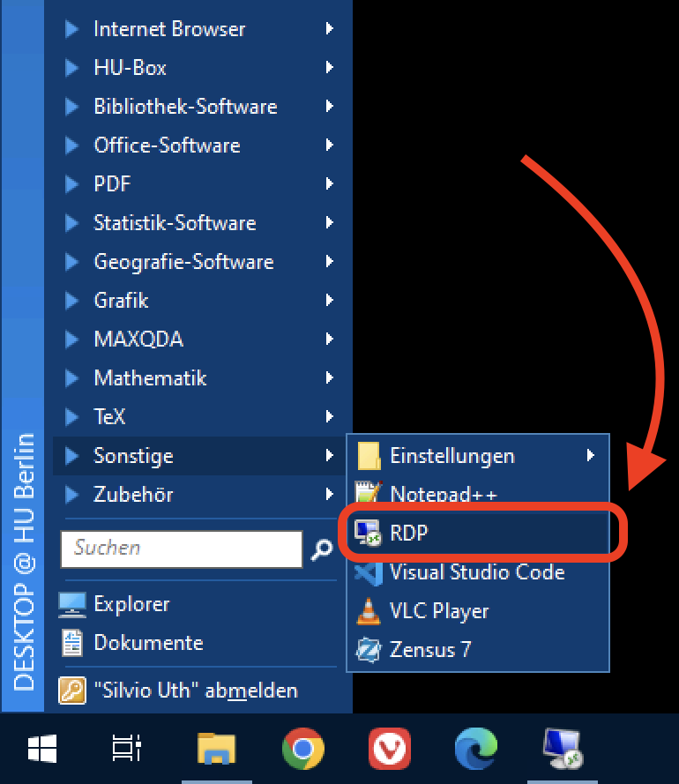Log off via "Silvio Uth" abmelden

coord(199,691)
